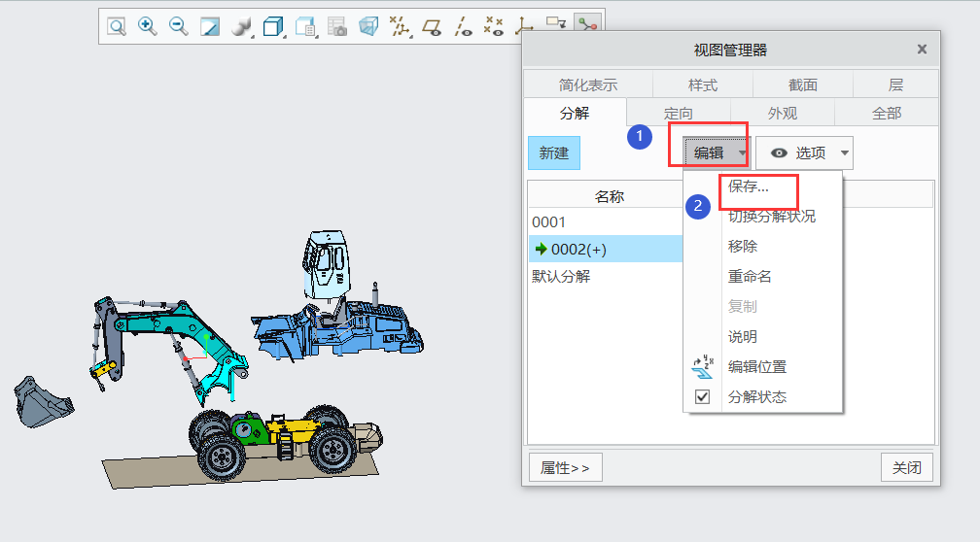Choose 移除 from the edit menu
This screenshot has height=542, width=980.
[743, 246]
